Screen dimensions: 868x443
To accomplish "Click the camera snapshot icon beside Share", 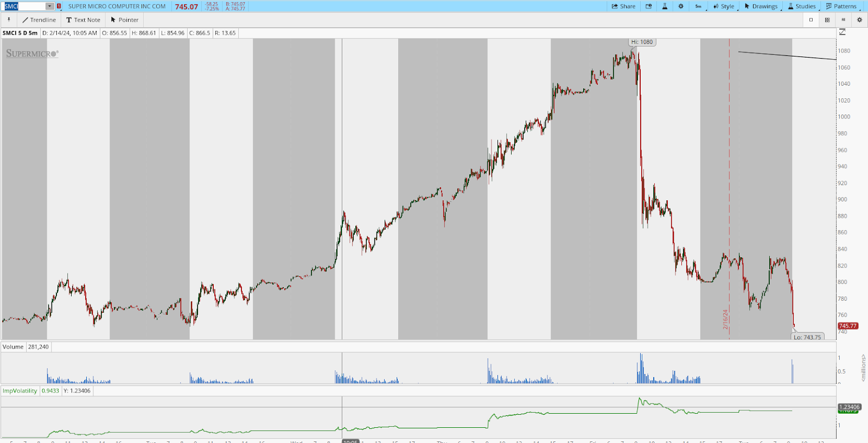I will [648, 6].
